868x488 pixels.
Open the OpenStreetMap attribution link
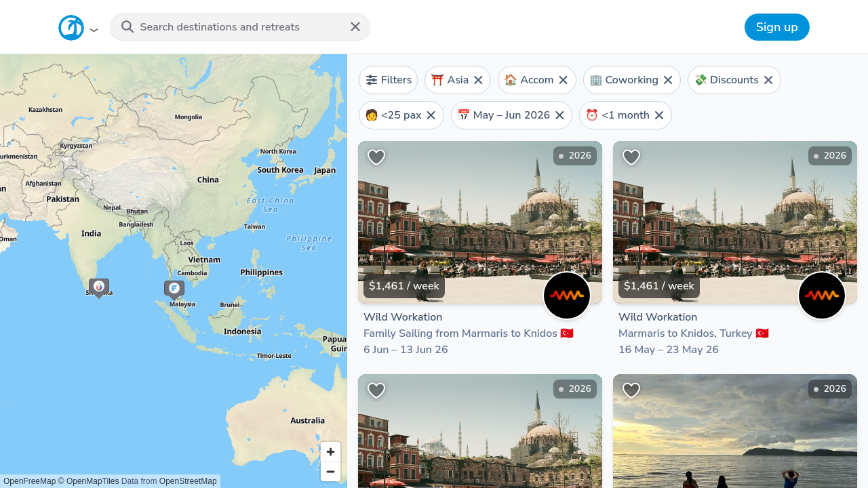188,481
